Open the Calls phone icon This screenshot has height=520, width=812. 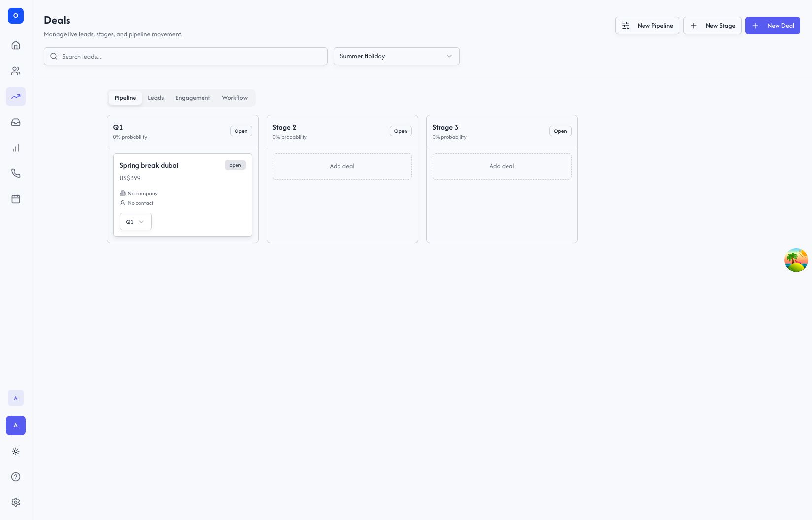point(16,173)
